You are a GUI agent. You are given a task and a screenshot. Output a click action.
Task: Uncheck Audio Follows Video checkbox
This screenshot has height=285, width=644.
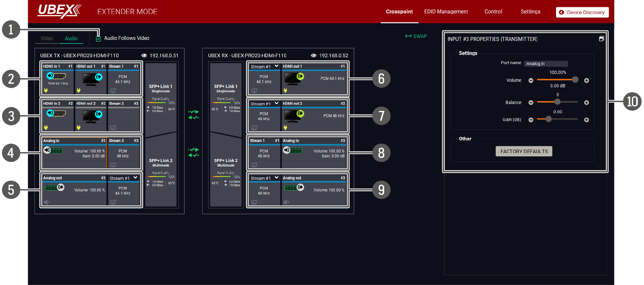click(x=98, y=39)
